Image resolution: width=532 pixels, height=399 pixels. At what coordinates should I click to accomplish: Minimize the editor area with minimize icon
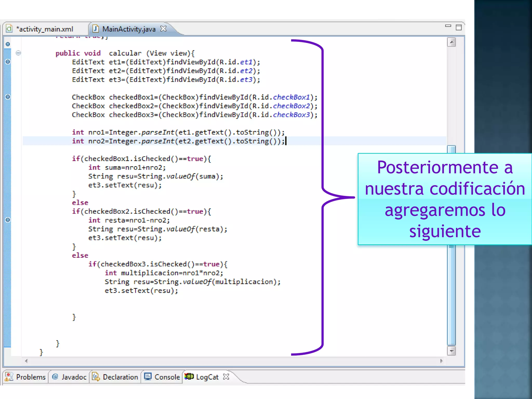(448, 26)
